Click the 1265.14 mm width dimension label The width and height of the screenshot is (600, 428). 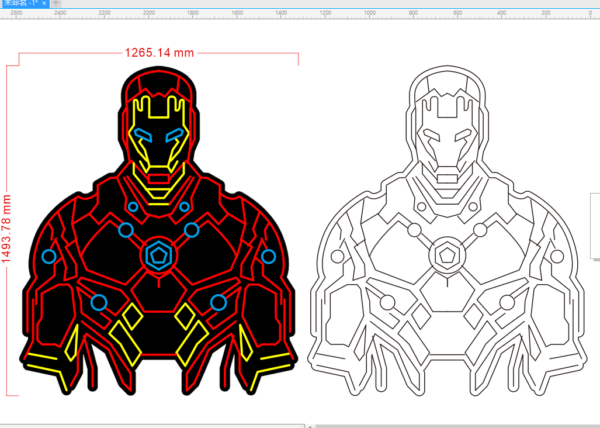coord(159,53)
